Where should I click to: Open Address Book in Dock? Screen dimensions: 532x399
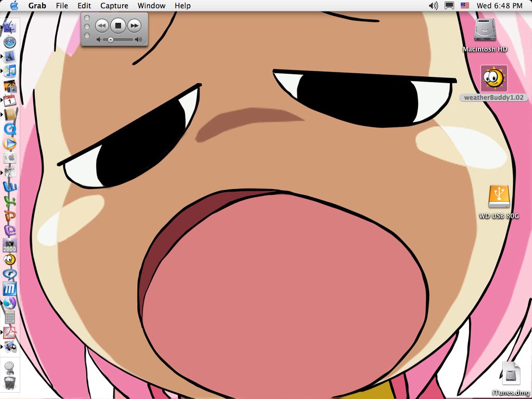pyautogui.click(x=10, y=115)
